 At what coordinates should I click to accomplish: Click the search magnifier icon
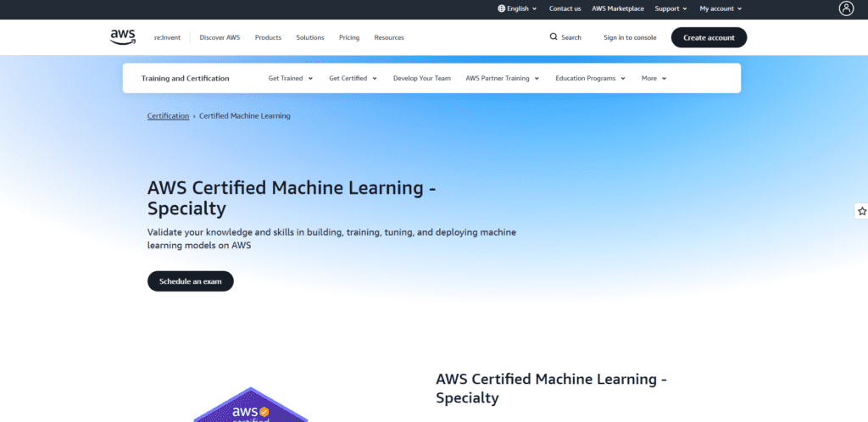(x=553, y=37)
